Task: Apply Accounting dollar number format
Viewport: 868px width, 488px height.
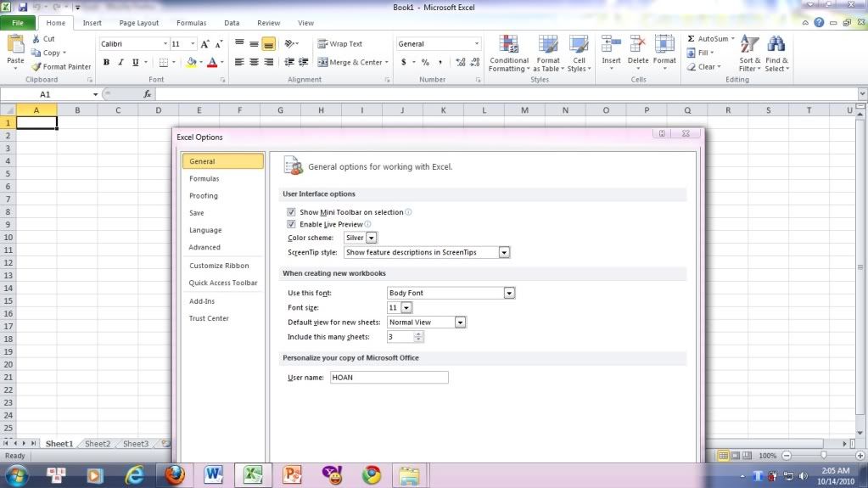Action: [x=404, y=62]
